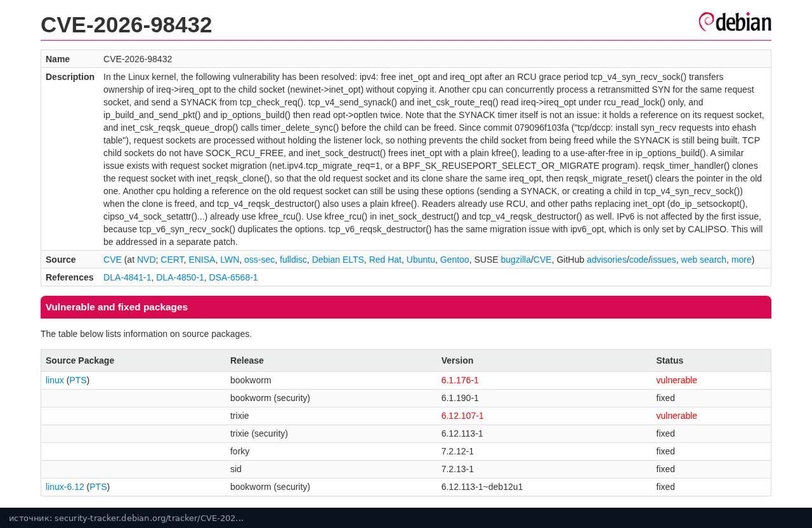Screen dimensions: 812x528
Task: Open PTS link for linux package
Action: [x=78, y=380]
